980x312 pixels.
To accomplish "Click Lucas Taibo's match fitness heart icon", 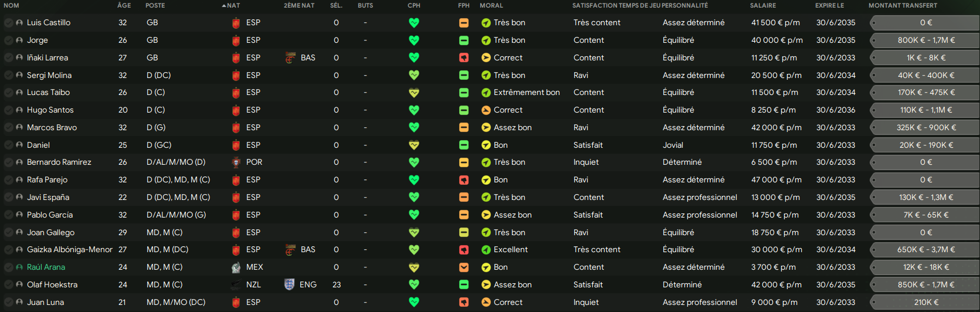I will point(414,93).
